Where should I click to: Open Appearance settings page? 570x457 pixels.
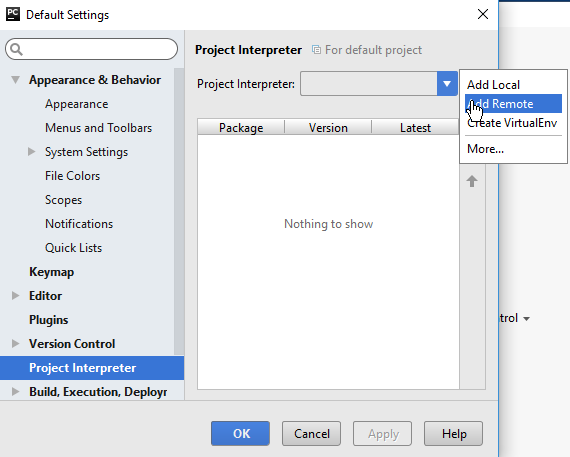77,104
